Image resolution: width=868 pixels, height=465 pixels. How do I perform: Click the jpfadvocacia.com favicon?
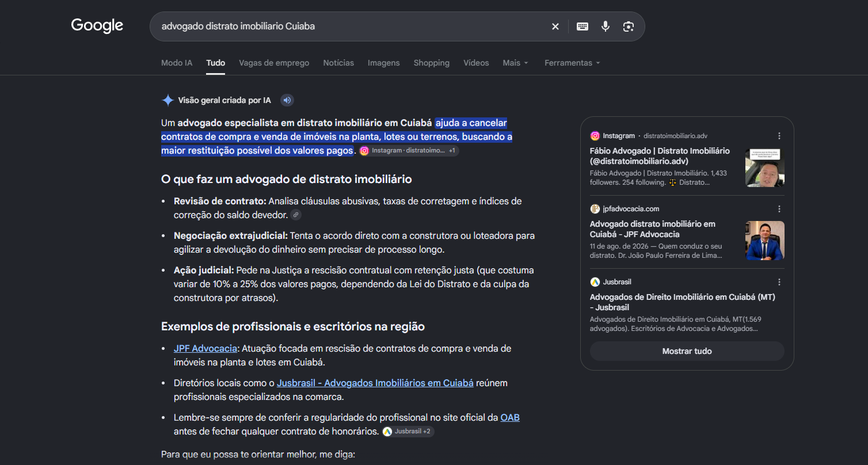click(595, 209)
